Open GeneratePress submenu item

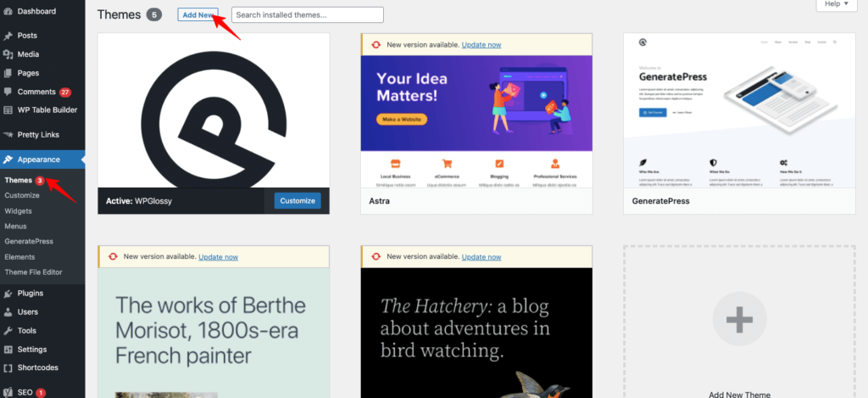pos(29,242)
